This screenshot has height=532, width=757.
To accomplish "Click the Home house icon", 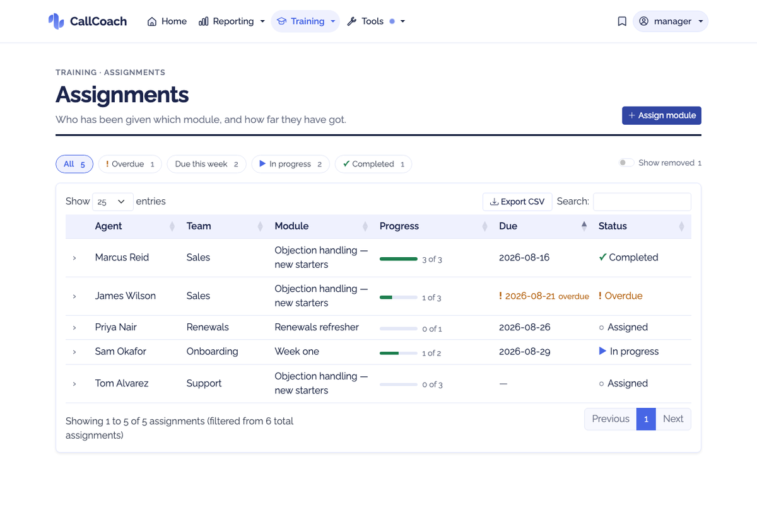I will click(x=152, y=21).
